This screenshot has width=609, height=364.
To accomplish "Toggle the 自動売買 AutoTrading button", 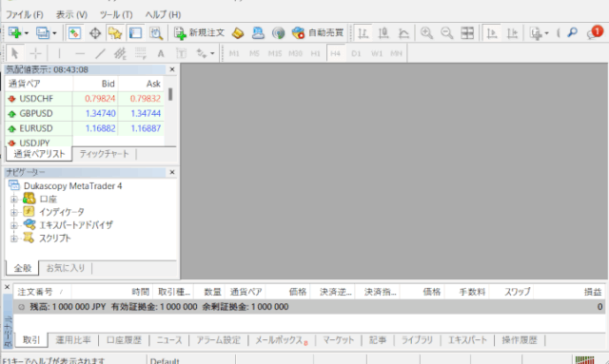I will (x=318, y=33).
